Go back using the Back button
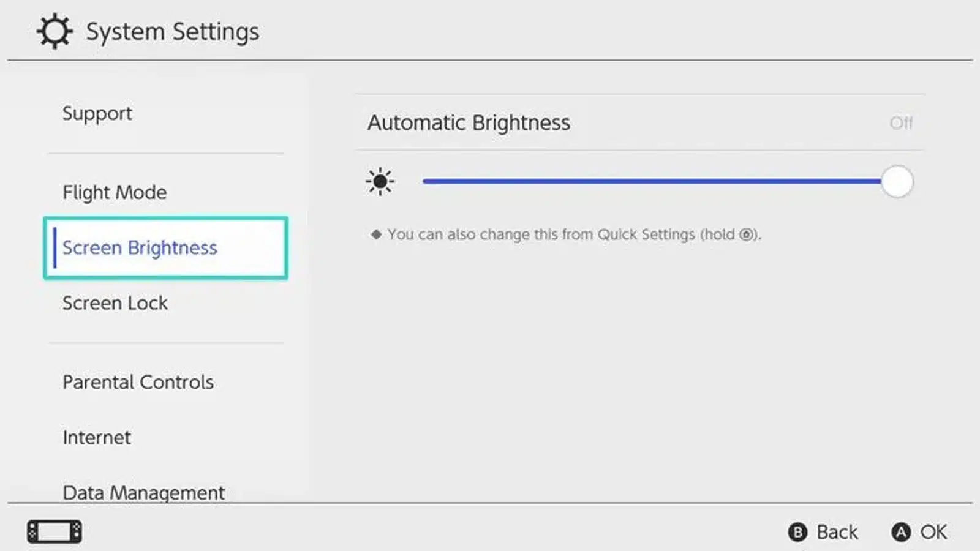The width and height of the screenshot is (980, 551). (824, 531)
